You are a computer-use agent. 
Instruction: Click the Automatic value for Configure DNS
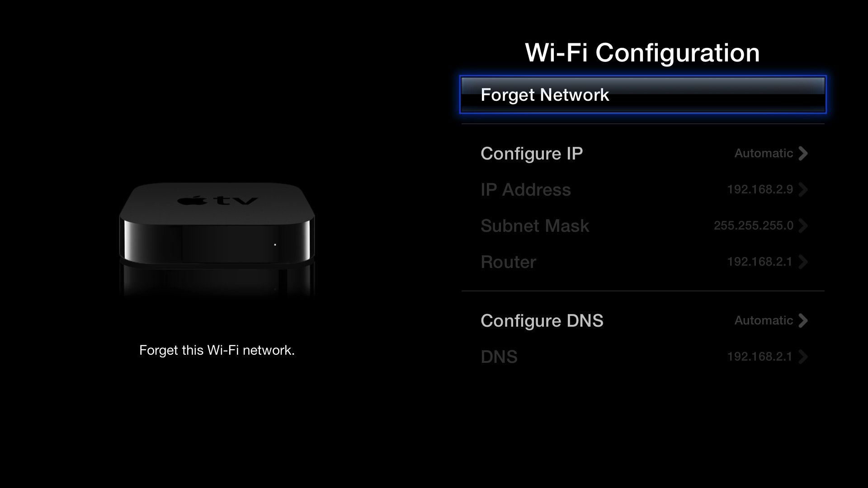pos(764,321)
